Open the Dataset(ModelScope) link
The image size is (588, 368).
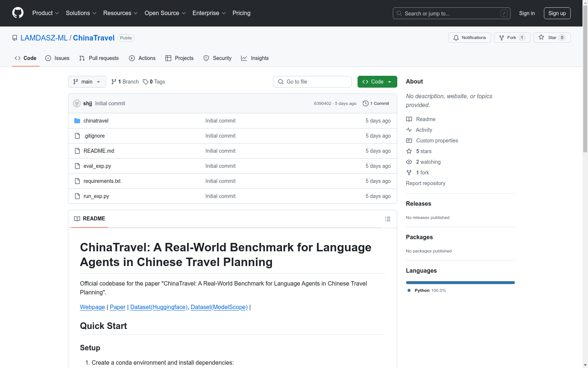219,307
